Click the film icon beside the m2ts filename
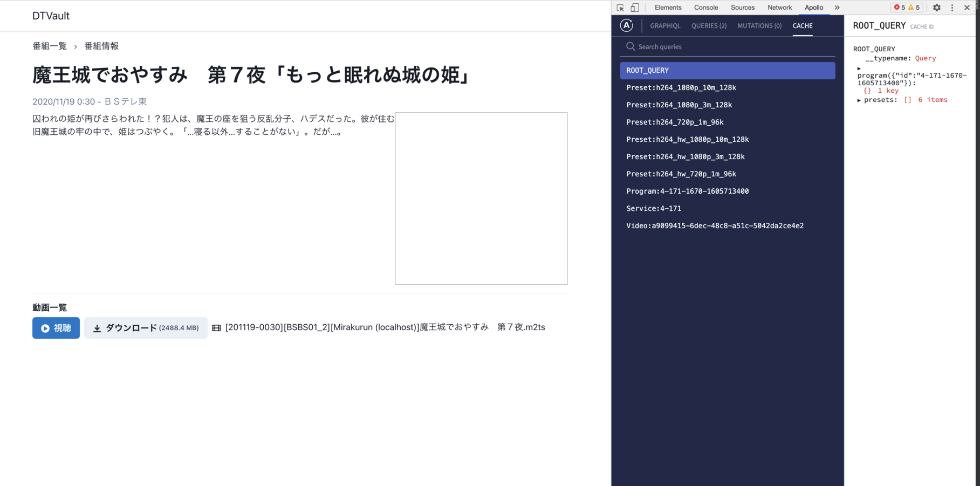 tap(216, 328)
